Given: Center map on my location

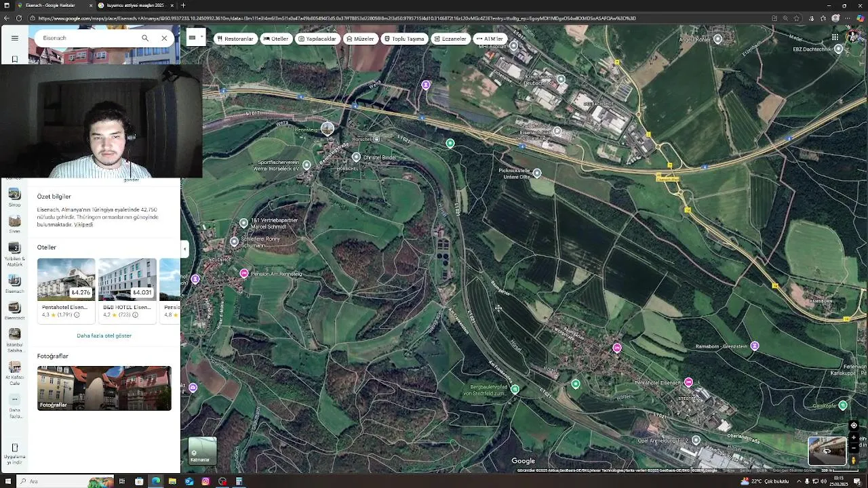Looking at the screenshot, I should tap(854, 426).
